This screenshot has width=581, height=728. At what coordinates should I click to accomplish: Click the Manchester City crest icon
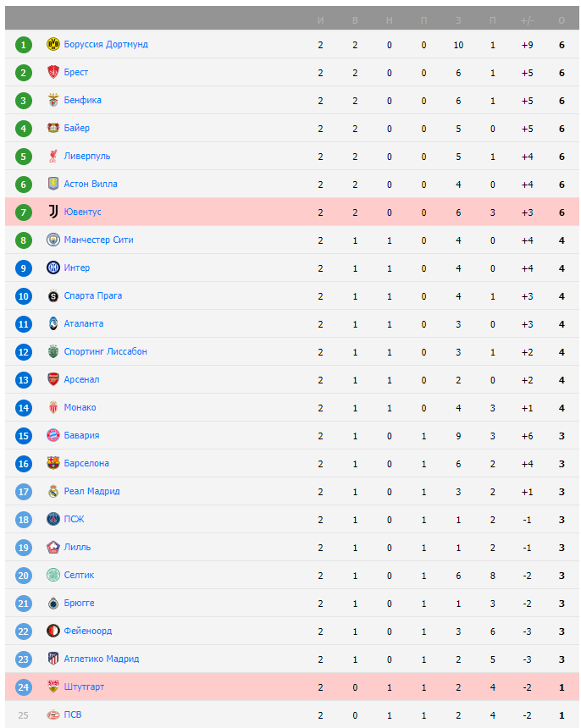[x=53, y=240]
